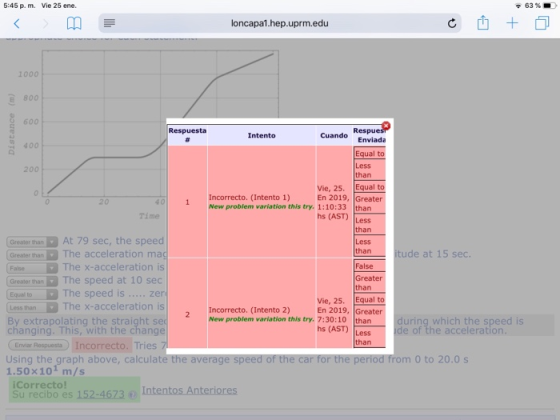Viewport: 560px width, 420px height.
Task: Click 'Incorrecto. (Intento 2)' cell text
Action: coord(249,310)
